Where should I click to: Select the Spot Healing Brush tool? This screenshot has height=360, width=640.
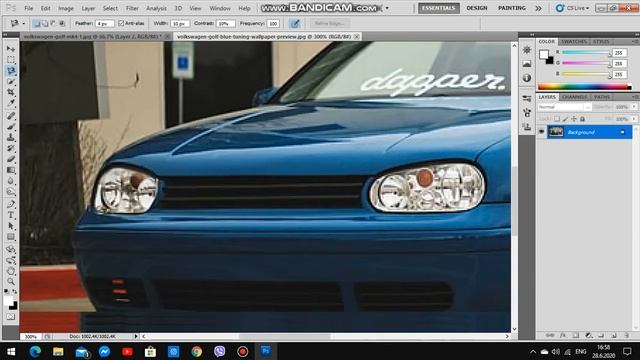pos(11,116)
